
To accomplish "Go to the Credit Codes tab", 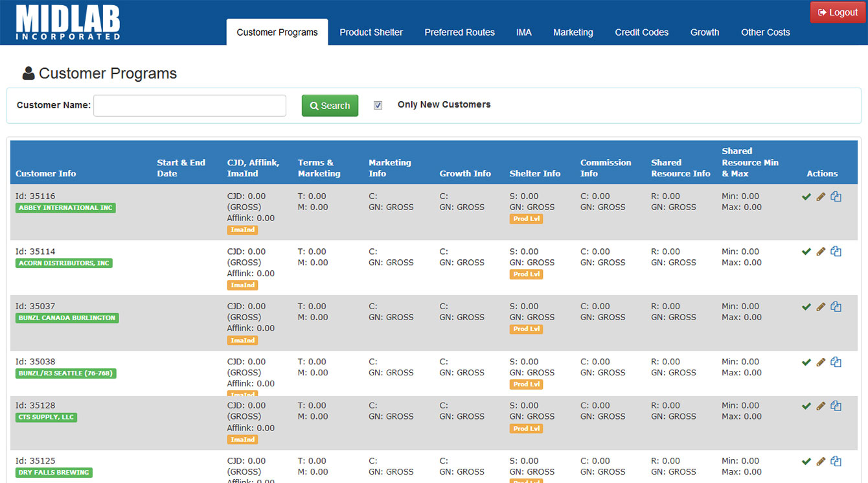I will pyautogui.click(x=641, y=32).
